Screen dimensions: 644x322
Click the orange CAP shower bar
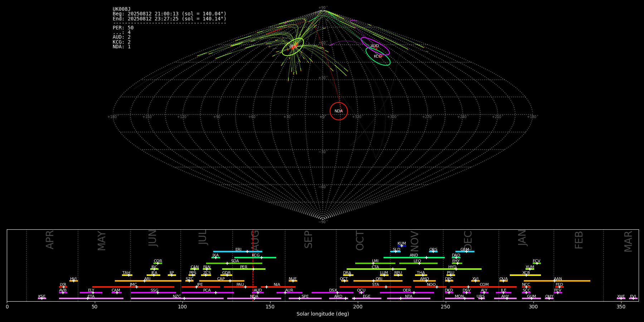pos(222,281)
